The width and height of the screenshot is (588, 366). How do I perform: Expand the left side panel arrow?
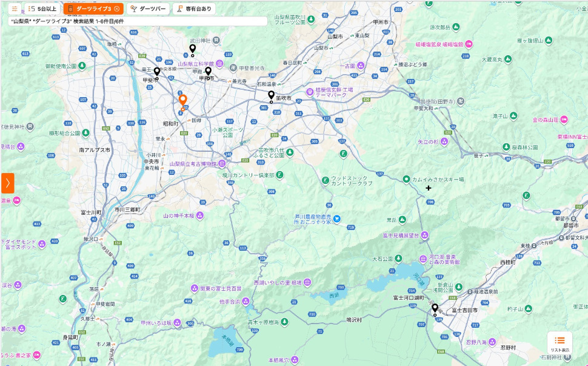tap(7, 183)
